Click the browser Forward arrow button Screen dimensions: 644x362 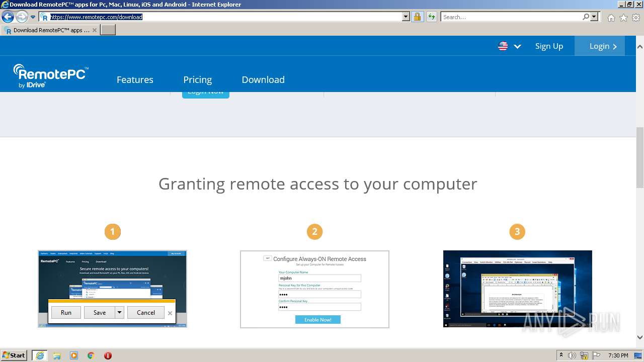coord(21,17)
